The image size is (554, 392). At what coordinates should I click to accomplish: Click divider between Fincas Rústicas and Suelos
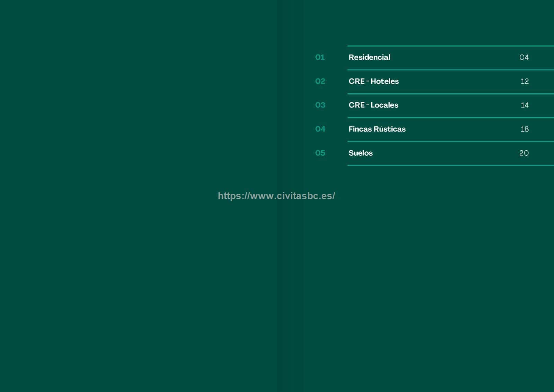click(450, 141)
